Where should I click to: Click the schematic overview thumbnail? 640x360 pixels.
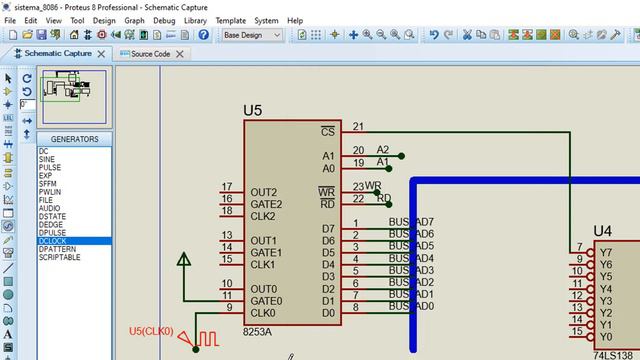click(x=74, y=97)
